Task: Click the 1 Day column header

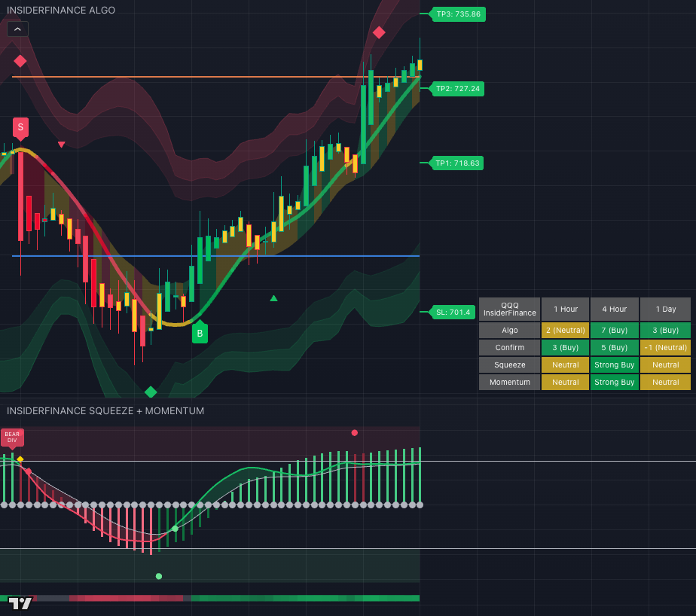Action: 665,309
